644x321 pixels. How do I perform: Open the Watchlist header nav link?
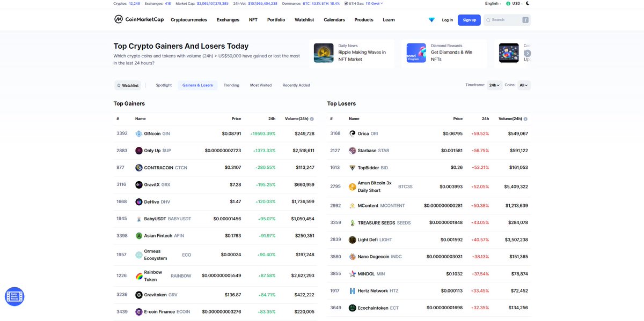(x=304, y=20)
